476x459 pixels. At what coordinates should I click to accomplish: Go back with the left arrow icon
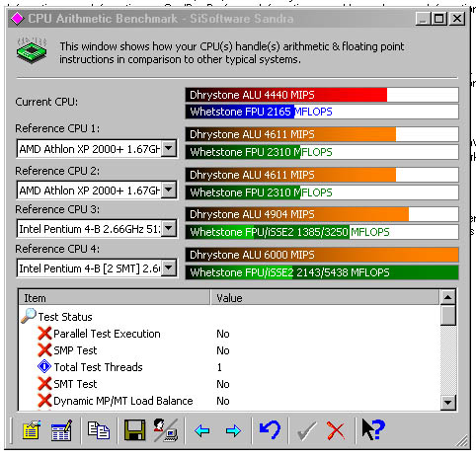(x=202, y=430)
